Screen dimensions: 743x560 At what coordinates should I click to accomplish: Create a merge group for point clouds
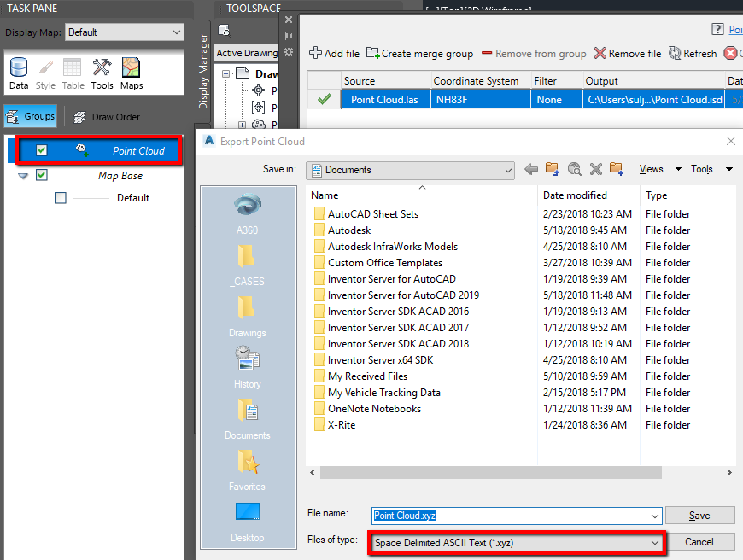click(418, 53)
